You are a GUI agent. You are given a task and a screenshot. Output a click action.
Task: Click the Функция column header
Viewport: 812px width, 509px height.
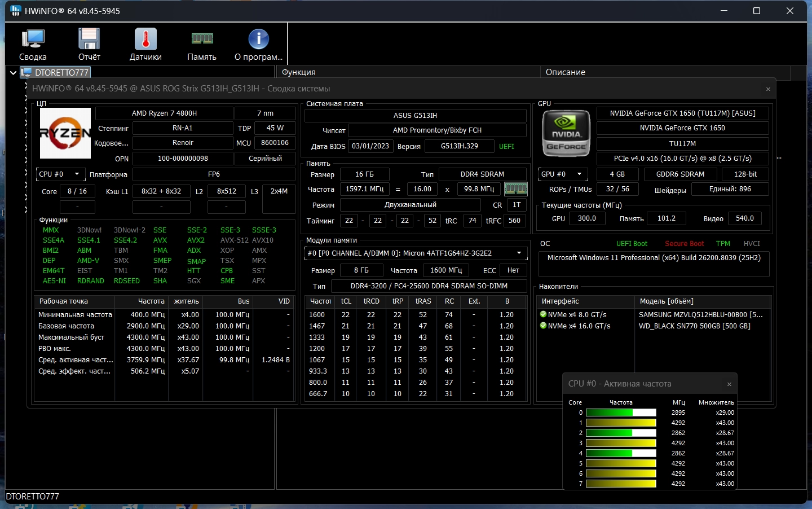coord(299,72)
